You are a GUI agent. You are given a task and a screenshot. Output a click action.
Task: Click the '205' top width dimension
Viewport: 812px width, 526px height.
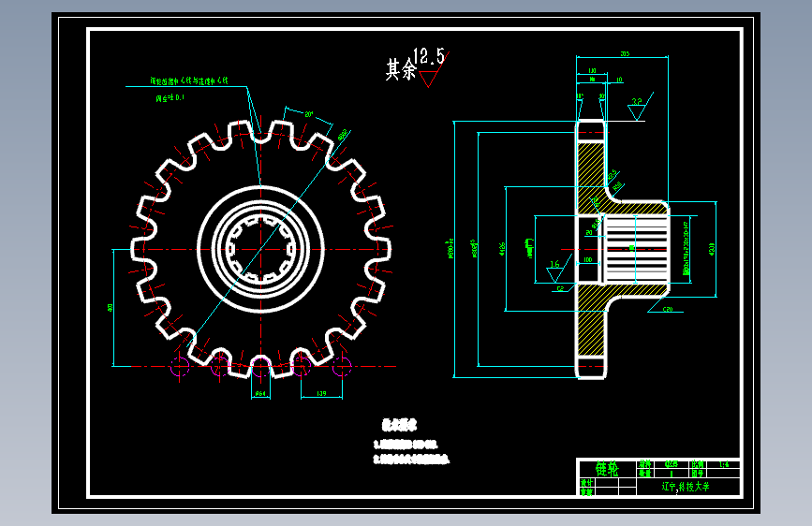(625, 54)
